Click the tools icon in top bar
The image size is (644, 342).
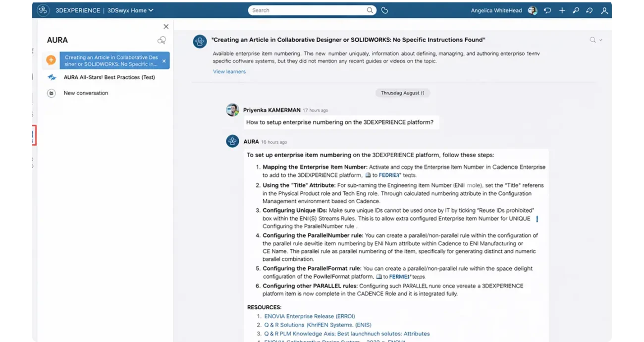click(576, 10)
